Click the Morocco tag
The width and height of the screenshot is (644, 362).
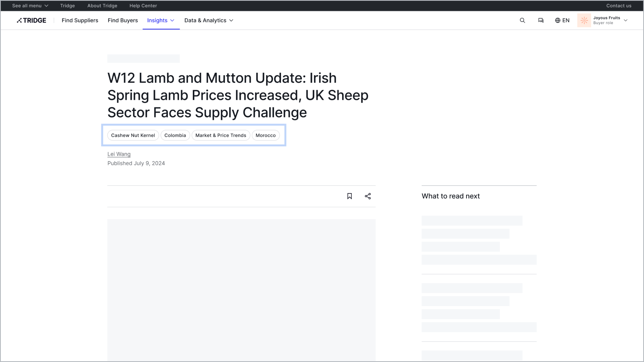pos(266,136)
